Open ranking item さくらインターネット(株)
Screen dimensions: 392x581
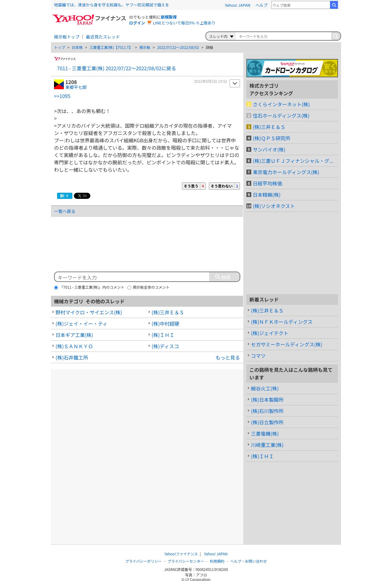point(281,104)
